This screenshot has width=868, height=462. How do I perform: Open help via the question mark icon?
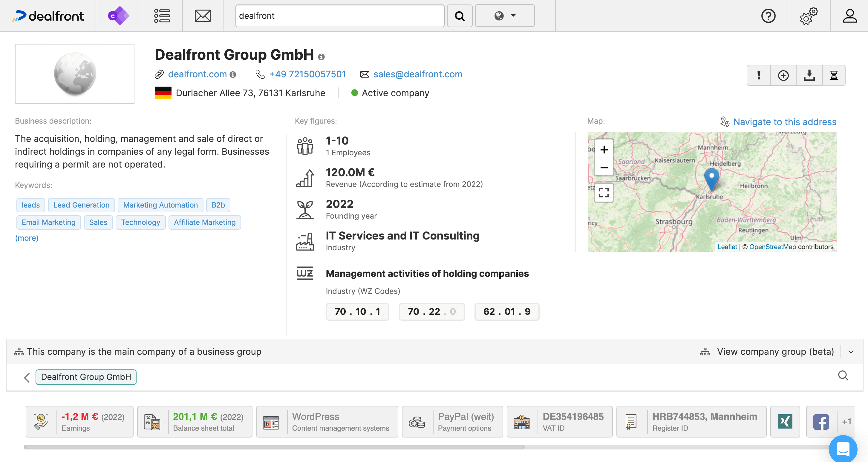[768, 16]
